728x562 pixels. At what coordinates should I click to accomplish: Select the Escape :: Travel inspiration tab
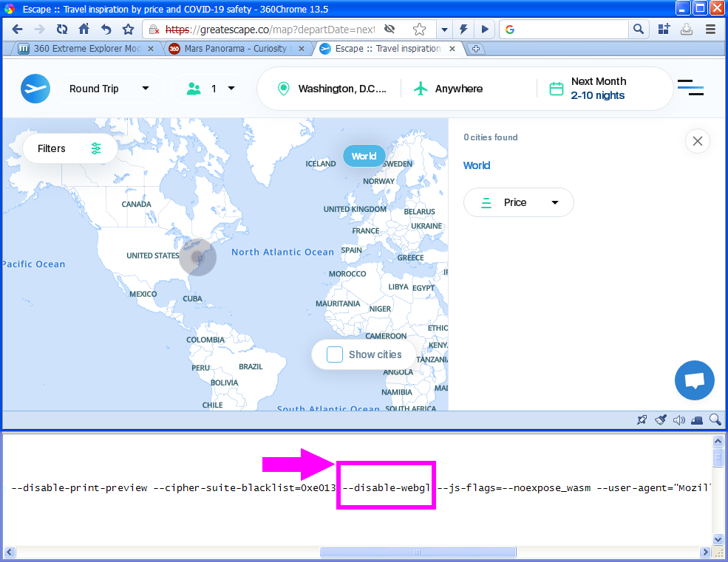(388, 49)
